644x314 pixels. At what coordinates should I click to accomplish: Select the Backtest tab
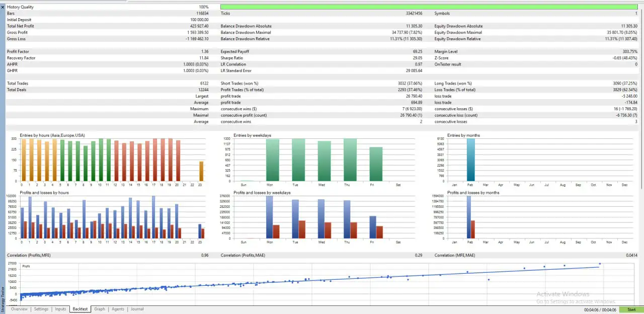tap(80, 309)
